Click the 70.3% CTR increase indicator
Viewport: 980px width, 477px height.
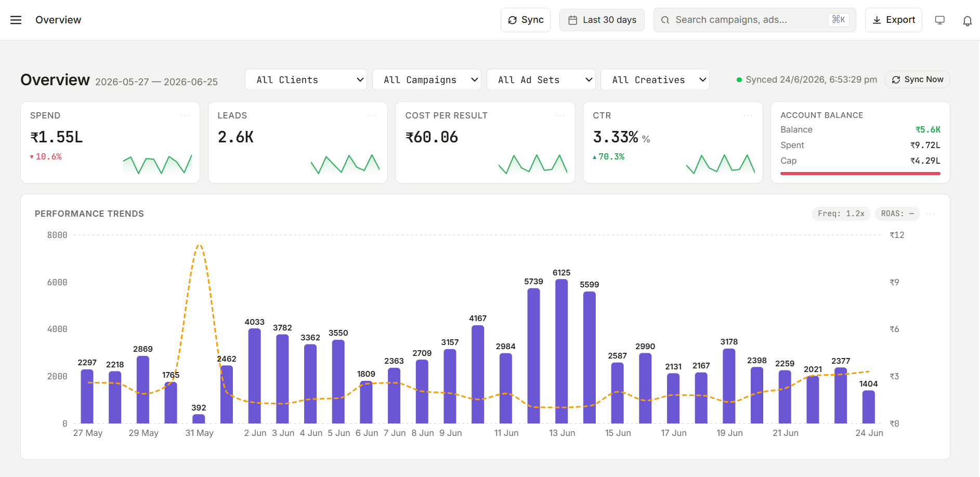[x=608, y=156]
